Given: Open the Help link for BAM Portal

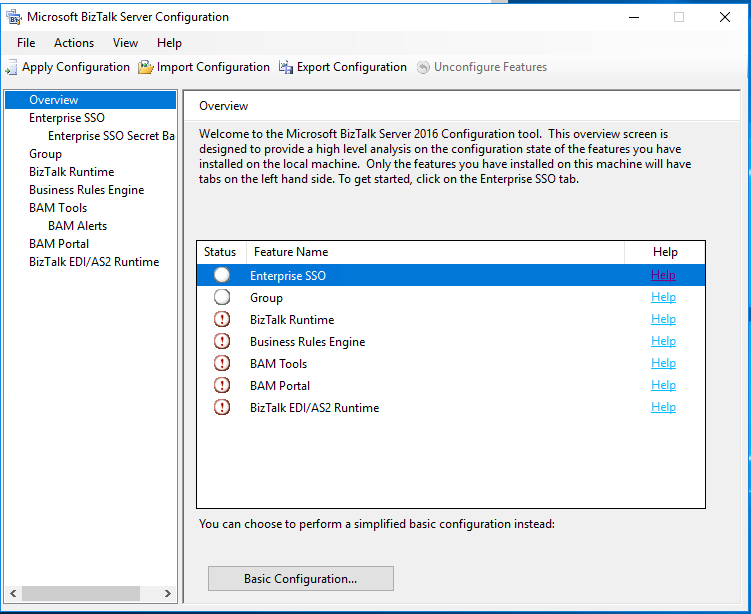Looking at the screenshot, I should tap(663, 385).
